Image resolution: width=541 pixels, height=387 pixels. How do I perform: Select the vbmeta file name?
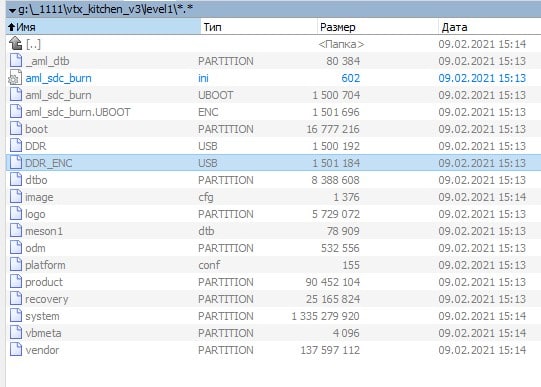point(43,333)
